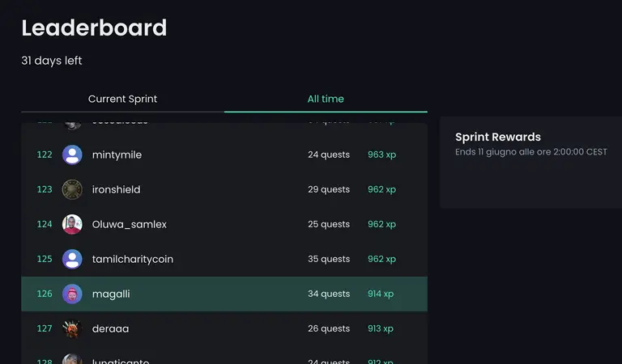The width and height of the screenshot is (622, 364).
Task: Select the All time tab
Action: click(326, 99)
